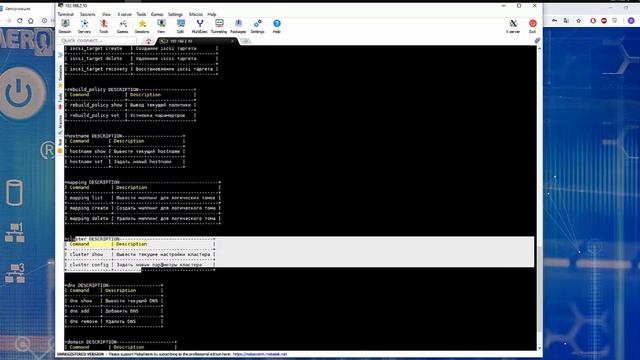
Task: Click the MultiExec toolbar icon
Action: tap(200, 26)
